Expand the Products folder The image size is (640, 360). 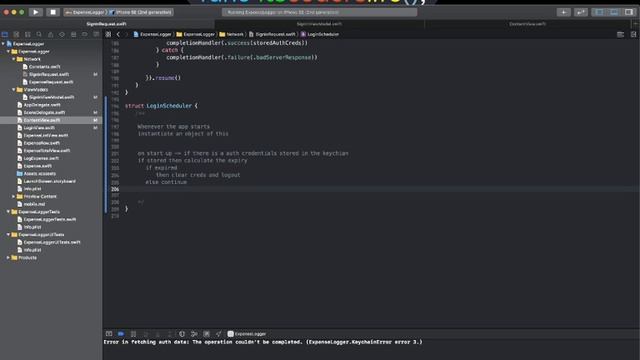click(8, 258)
